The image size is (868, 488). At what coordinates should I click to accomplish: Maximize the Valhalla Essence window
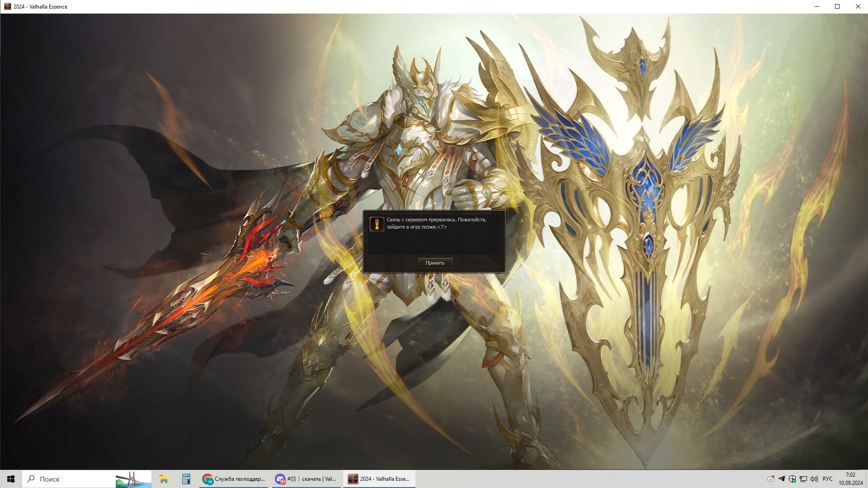coord(837,6)
